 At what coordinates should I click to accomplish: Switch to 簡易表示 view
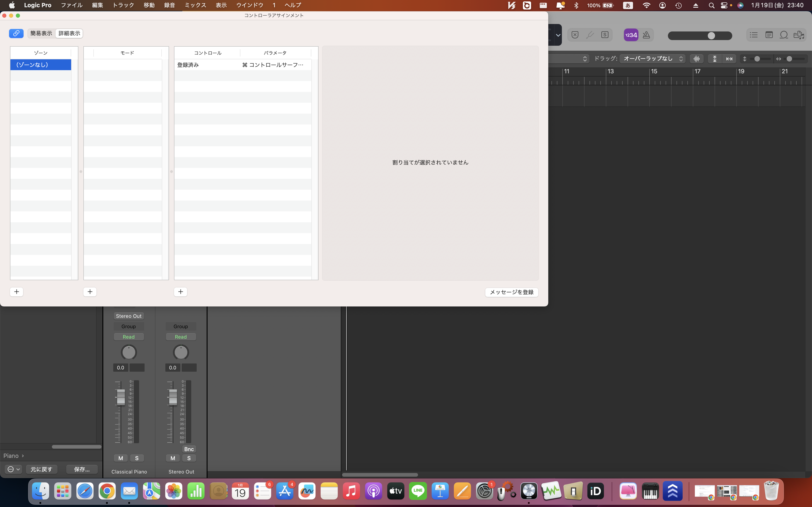41,33
